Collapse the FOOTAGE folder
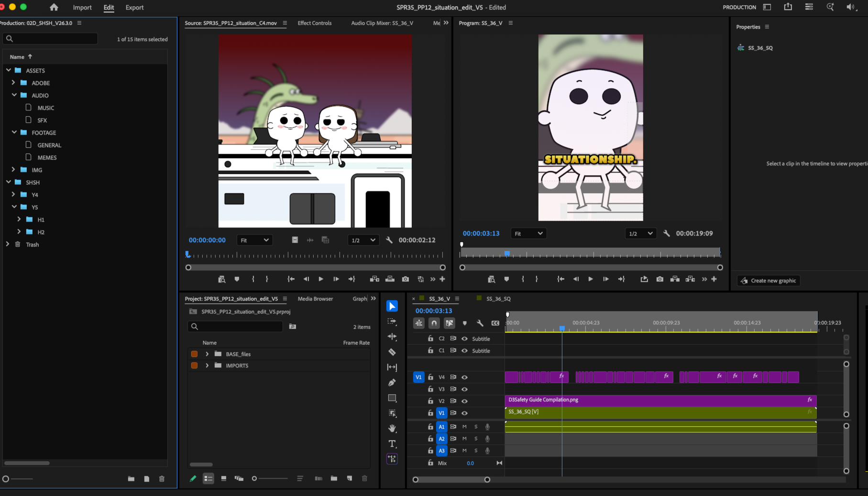Screen dimensions: 868x496 (14, 132)
